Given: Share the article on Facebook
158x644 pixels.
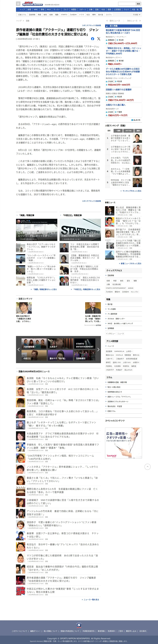Looking at the screenshot, I should (93, 39).
